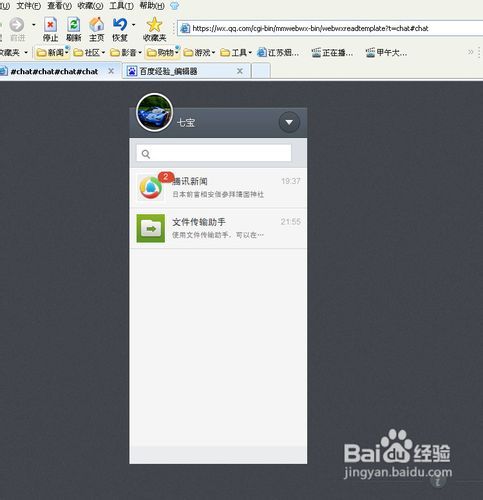
Task: Open the Tencent News (腾讯新闻) chat
Action: tap(218, 188)
